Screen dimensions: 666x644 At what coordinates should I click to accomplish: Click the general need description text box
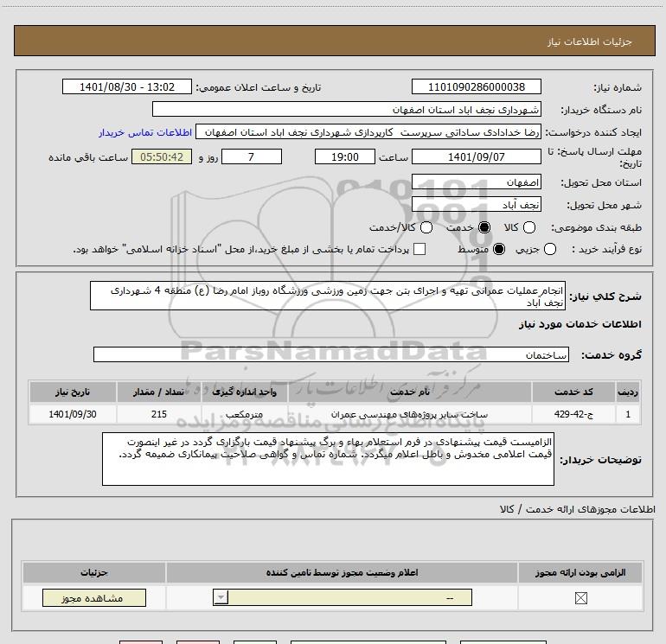328,296
